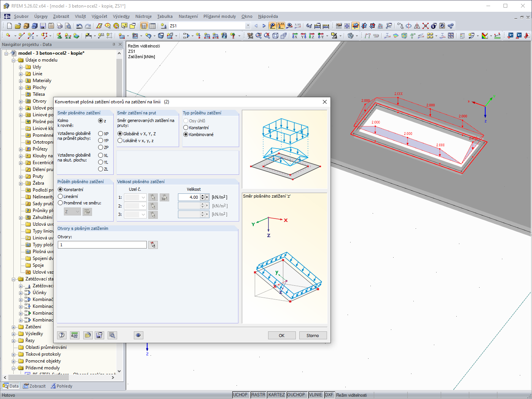Toggle Show load values icon
Image resolution: width=532 pixels, height=399 pixels.
tap(281, 26)
